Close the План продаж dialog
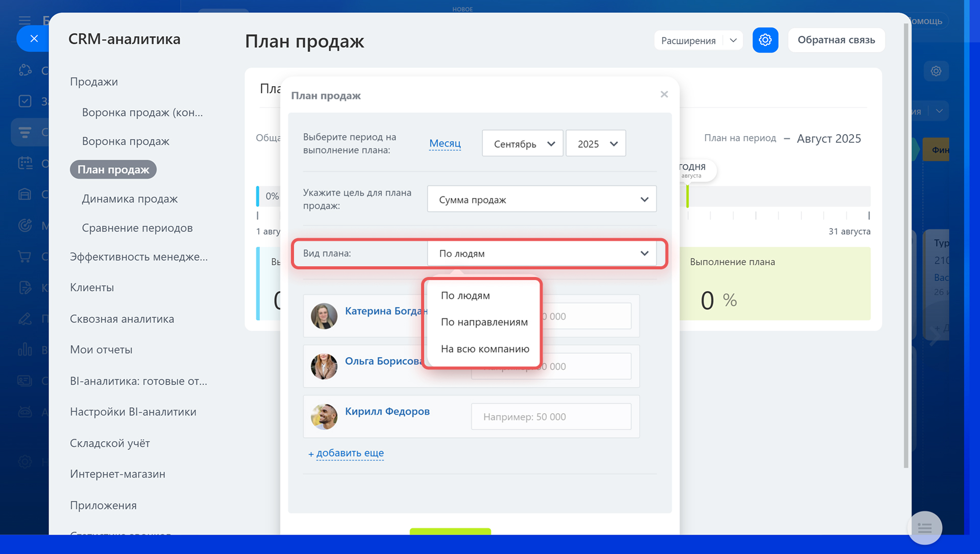 click(x=664, y=94)
